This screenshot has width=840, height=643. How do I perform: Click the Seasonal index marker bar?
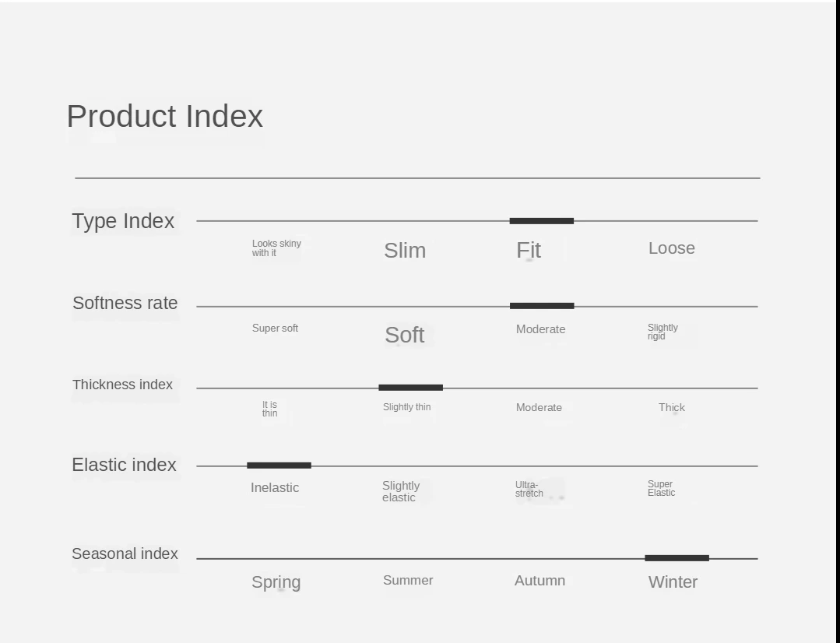677,558
